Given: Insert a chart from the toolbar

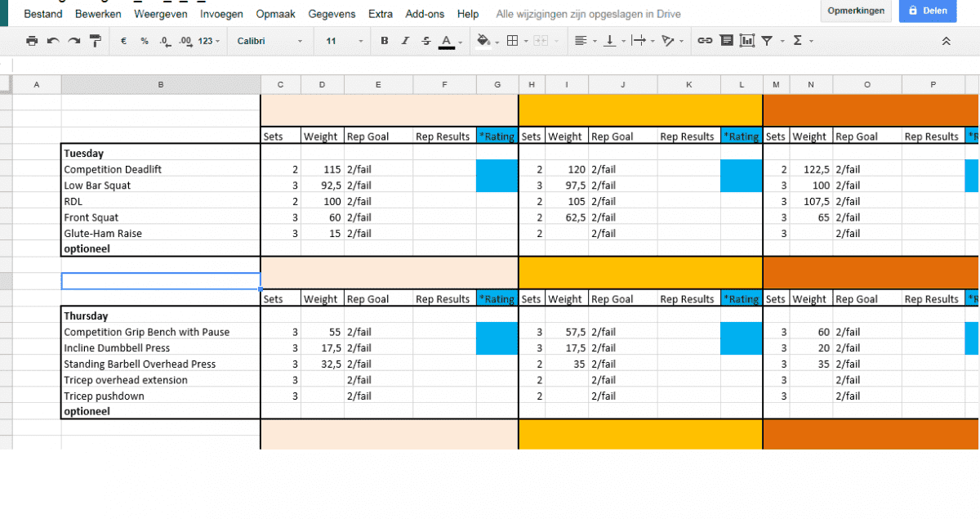Looking at the screenshot, I should [x=746, y=40].
